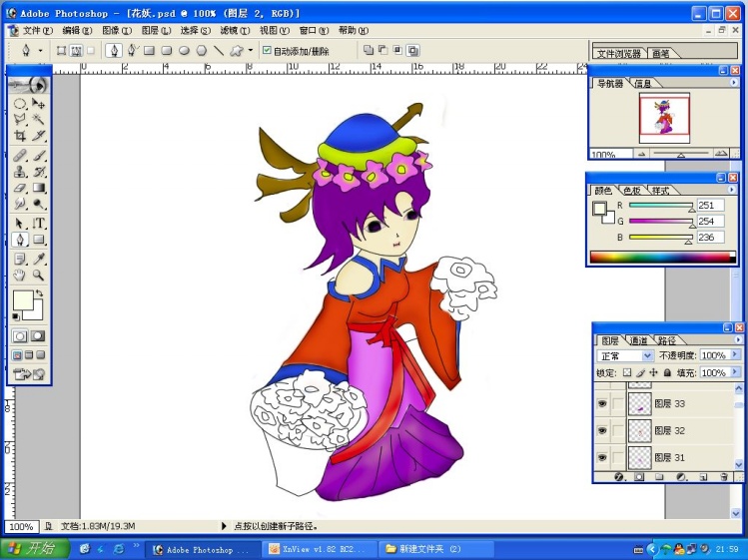Add a layer style via the f icon

[619, 476]
